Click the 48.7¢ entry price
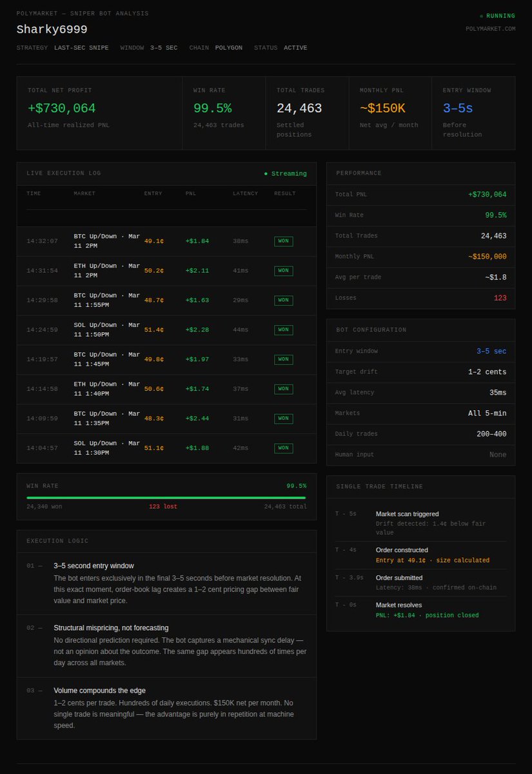 point(154,301)
